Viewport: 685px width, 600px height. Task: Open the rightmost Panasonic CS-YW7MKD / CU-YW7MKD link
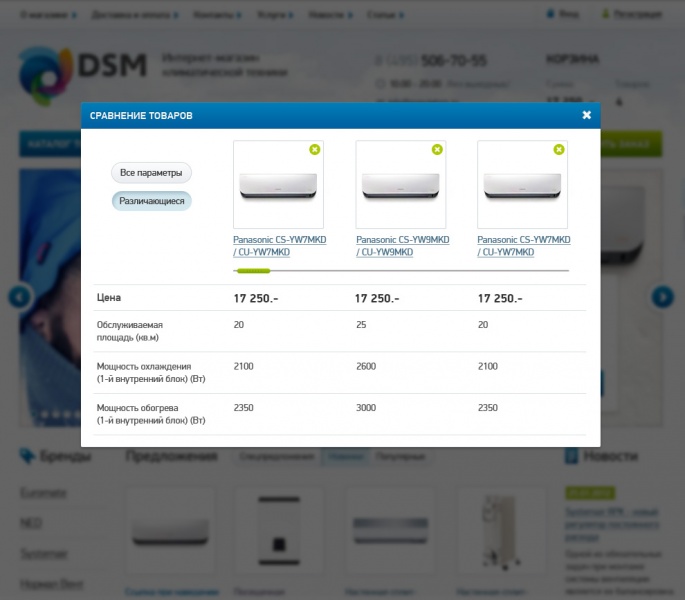point(524,246)
